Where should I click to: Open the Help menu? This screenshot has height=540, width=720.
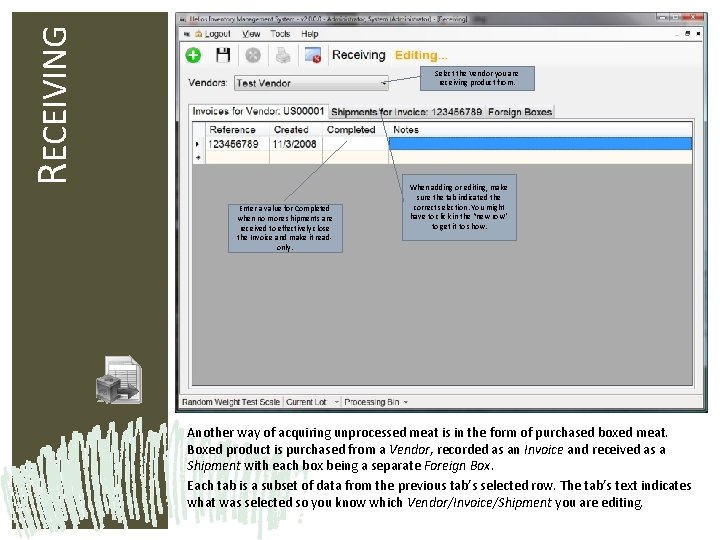tap(309, 34)
